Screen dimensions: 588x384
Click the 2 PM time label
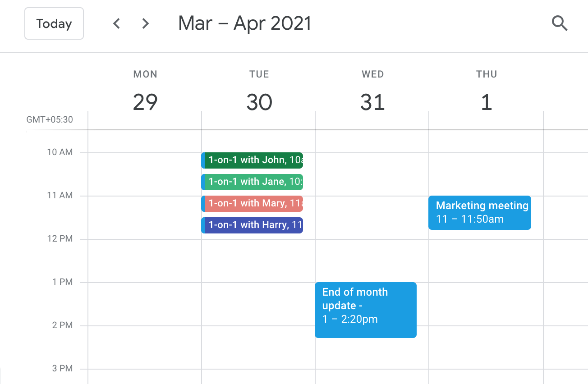pos(62,325)
